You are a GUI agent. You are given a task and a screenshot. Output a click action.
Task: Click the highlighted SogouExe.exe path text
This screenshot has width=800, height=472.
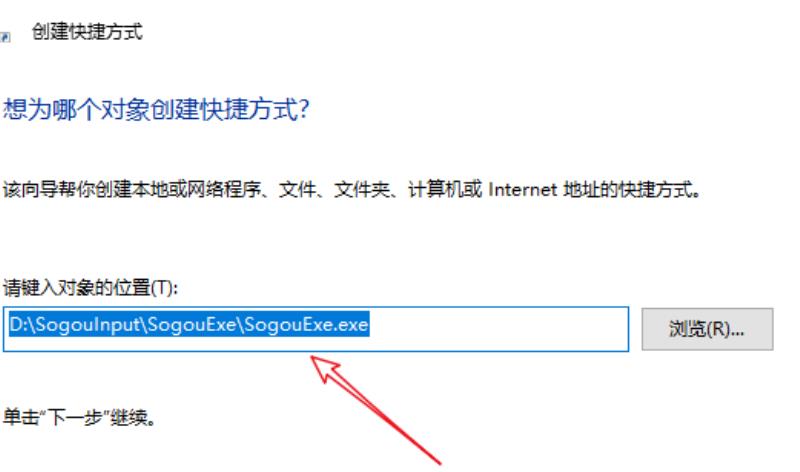point(189,325)
